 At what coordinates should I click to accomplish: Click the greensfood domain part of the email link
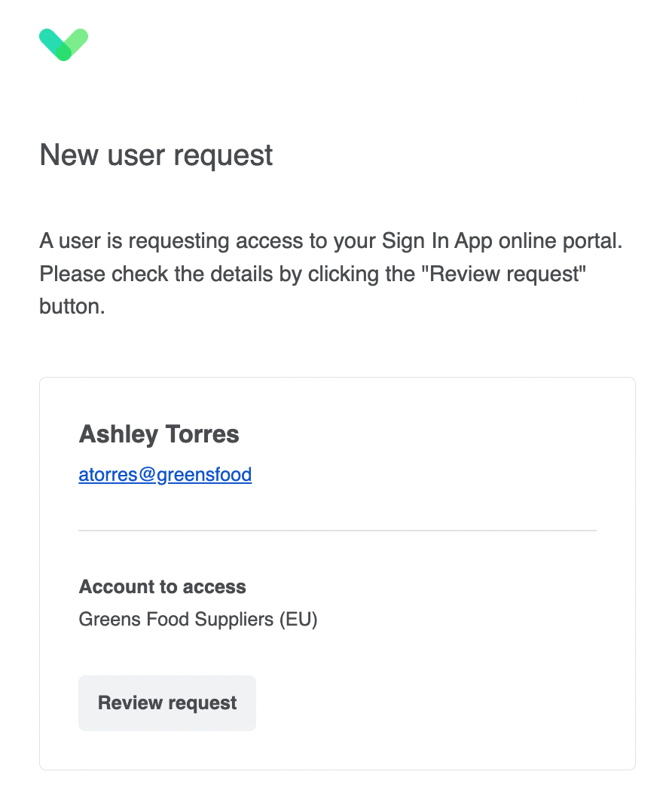tap(204, 475)
